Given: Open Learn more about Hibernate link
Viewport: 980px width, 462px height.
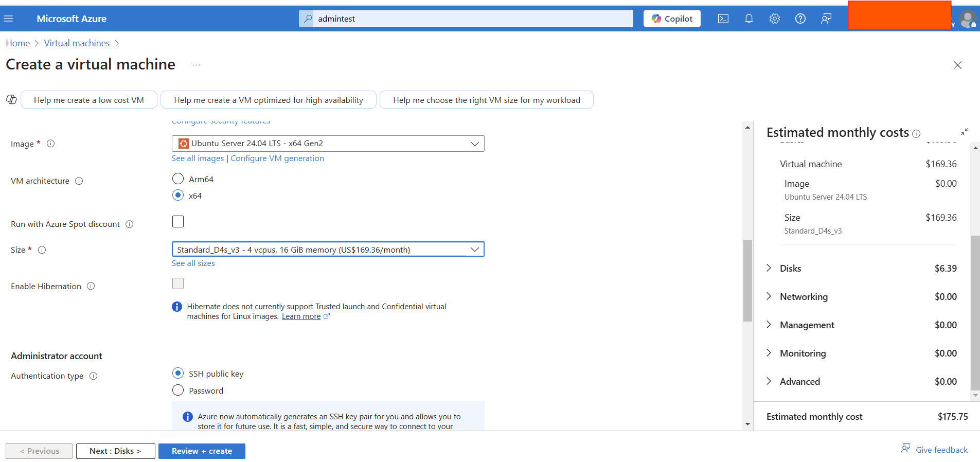Looking at the screenshot, I should click(x=301, y=316).
